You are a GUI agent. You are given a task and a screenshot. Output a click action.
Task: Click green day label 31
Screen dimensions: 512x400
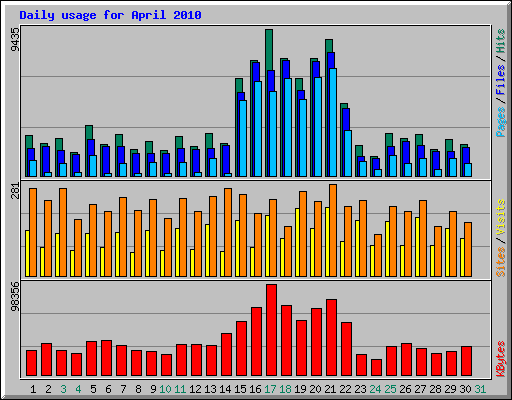[x=480, y=389]
